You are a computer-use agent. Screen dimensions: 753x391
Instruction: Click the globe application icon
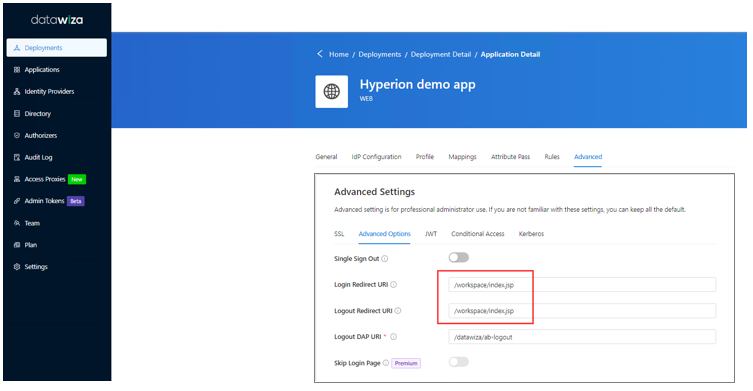click(x=331, y=91)
